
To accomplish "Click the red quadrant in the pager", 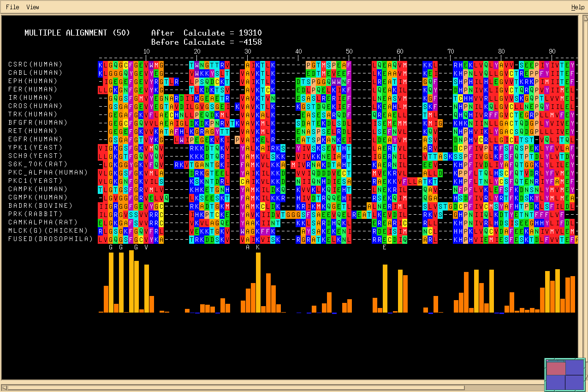I will click(556, 368).
